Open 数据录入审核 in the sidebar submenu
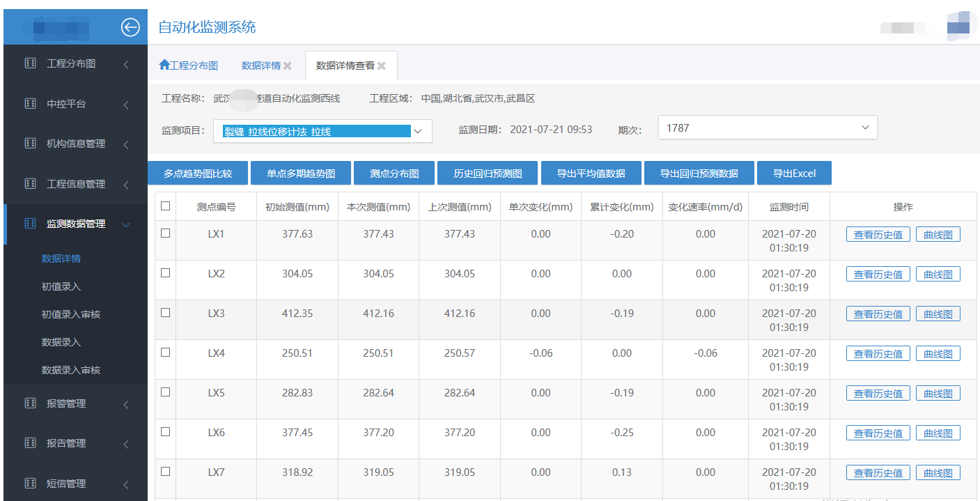 pyautogui.click(x=71, y=370)
